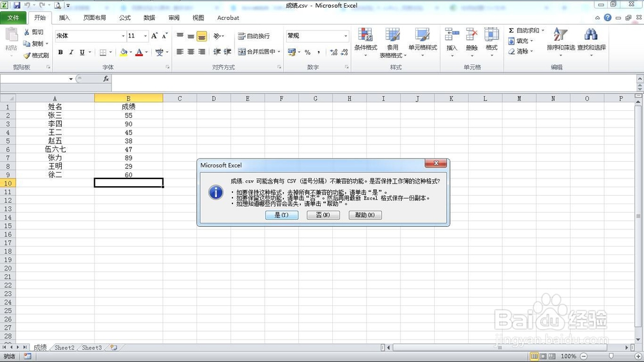Click 自动求和 AutoSum button
The image size is (644, 362).
click(524, 30)
